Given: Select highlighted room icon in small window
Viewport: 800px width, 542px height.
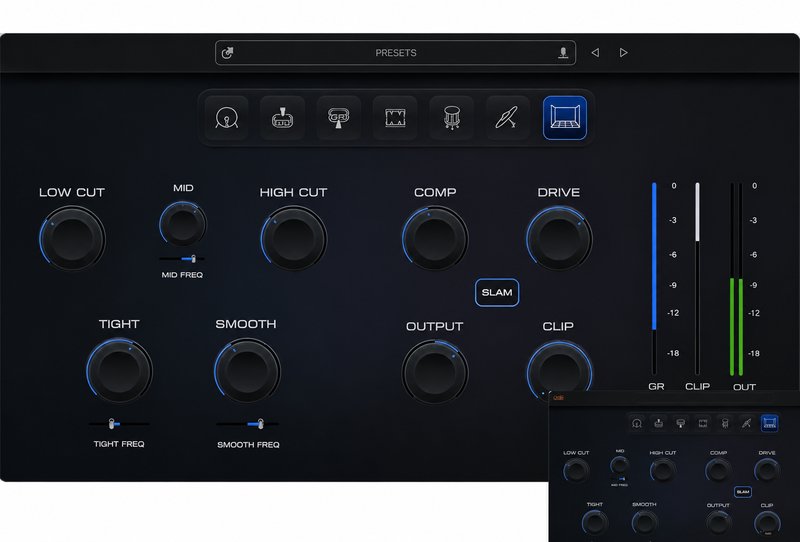Looking at the screenshot, I should coord(769,423).
